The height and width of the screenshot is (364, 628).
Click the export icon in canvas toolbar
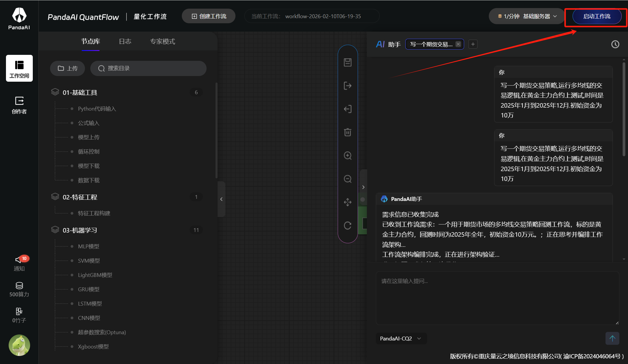348,86
